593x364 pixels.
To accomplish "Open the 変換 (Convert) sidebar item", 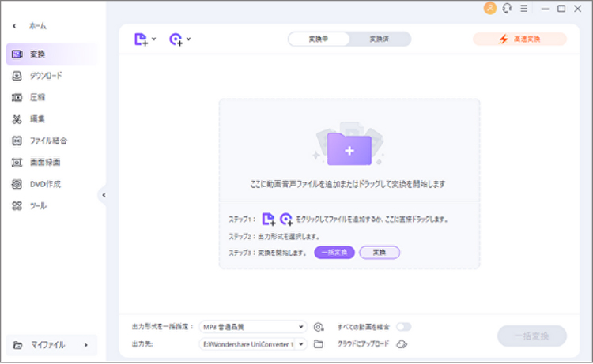I will coord(52,54).
